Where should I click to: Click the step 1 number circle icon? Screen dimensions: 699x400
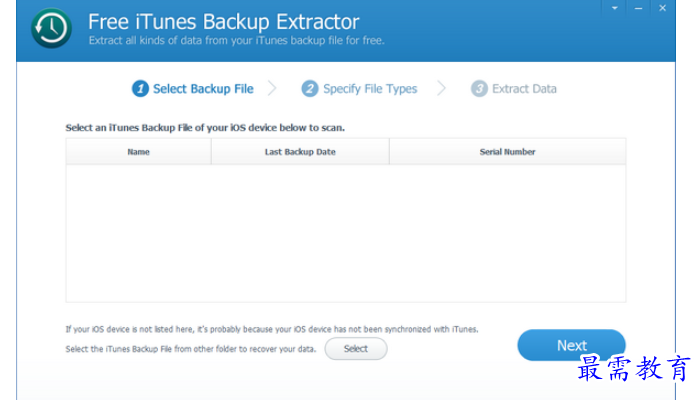point(140,88)
